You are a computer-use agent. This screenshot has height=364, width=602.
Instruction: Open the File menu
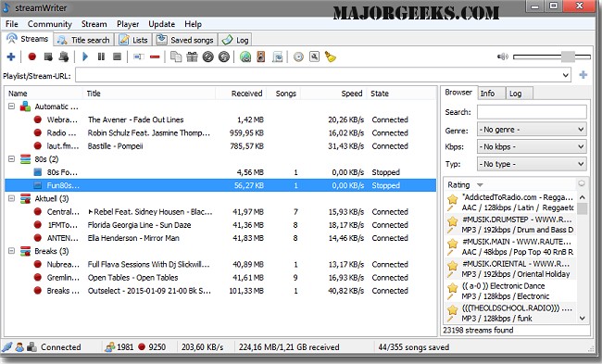(12, 24)
